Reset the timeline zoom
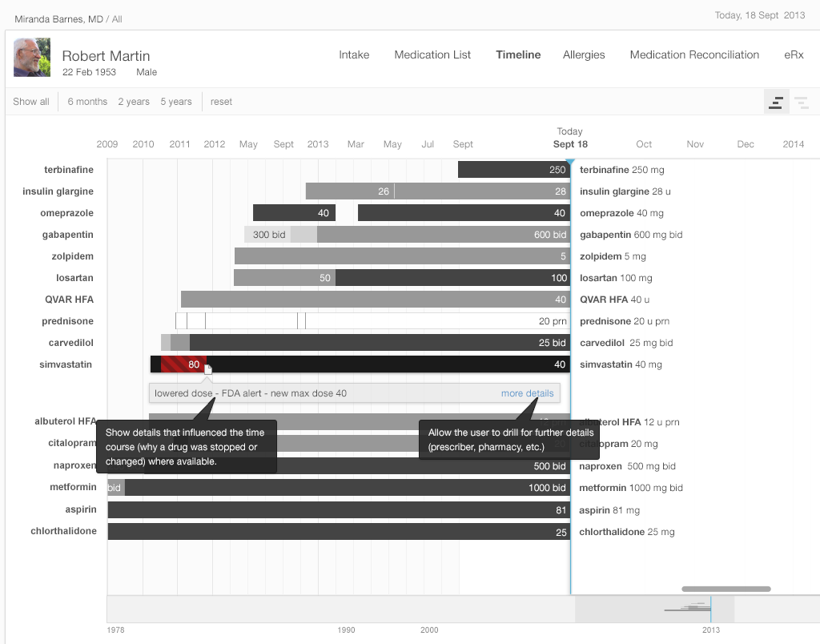Viewport: 820px width, 644px height. click(x=221, y=102)
